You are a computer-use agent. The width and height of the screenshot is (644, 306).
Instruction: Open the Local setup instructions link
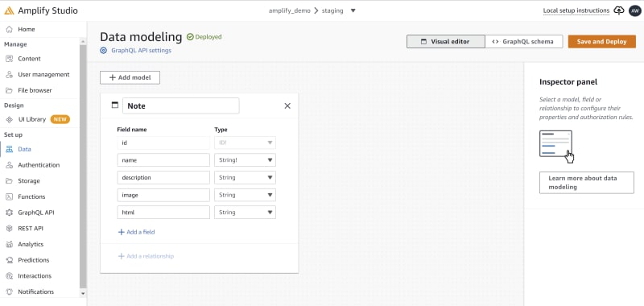[x=576, y=10]
